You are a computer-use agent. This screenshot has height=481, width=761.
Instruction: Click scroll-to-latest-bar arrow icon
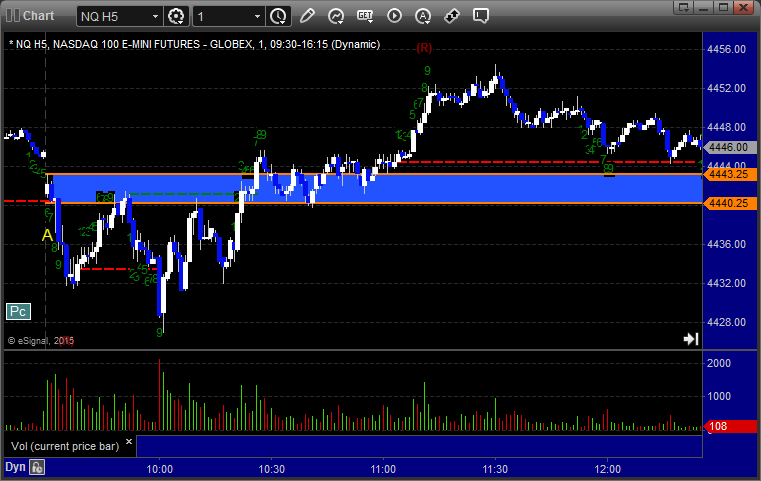691,339
